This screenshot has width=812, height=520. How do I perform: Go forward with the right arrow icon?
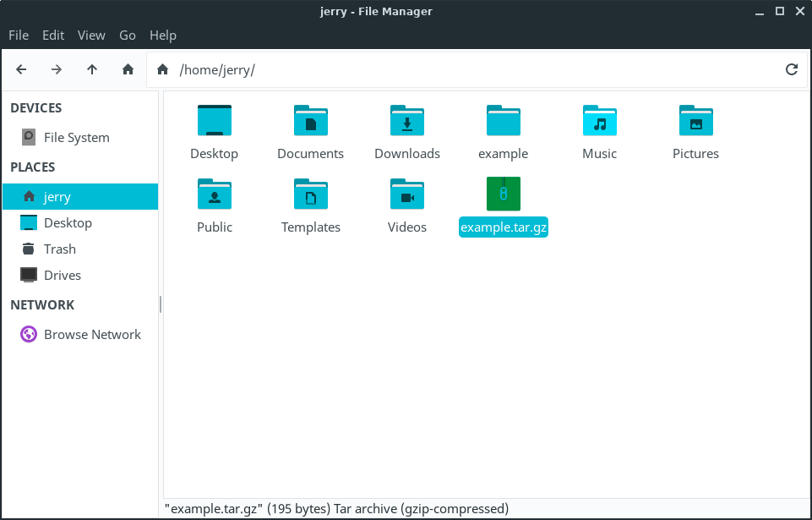(x=57, y=69)
